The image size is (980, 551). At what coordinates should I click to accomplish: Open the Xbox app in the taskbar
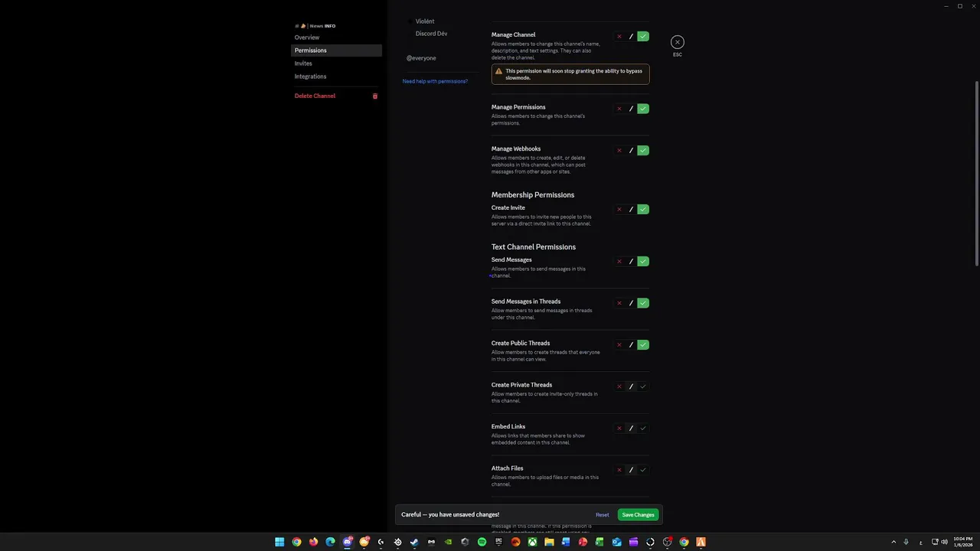click(x=532, y=542)
